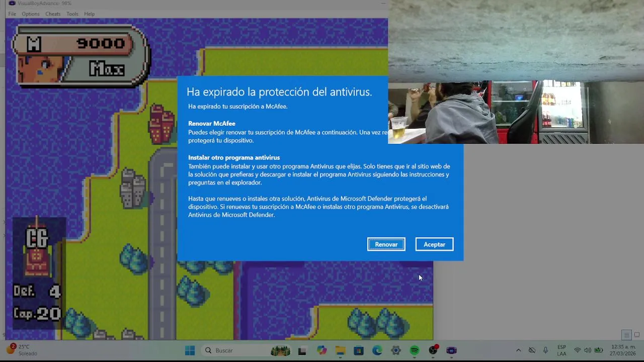Open the 25°C Soleado weather widget
The image size is (644, 362).
pyautogui.click(x=22, y=350)
